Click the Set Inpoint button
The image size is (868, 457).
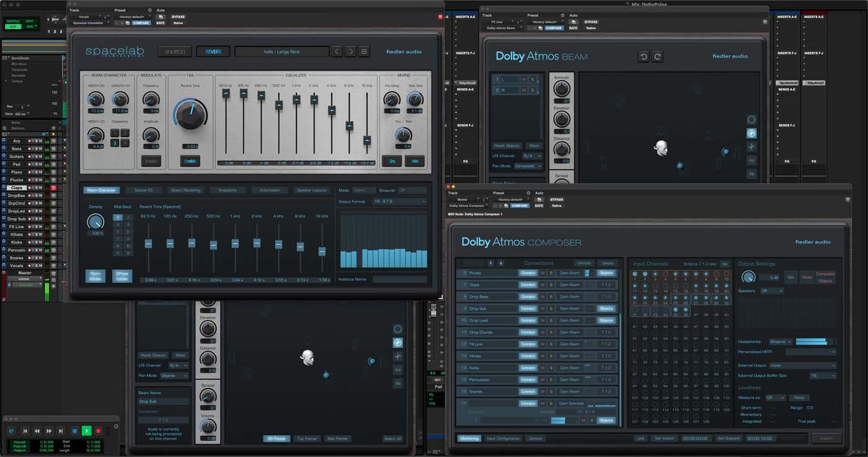pos(663,438)
